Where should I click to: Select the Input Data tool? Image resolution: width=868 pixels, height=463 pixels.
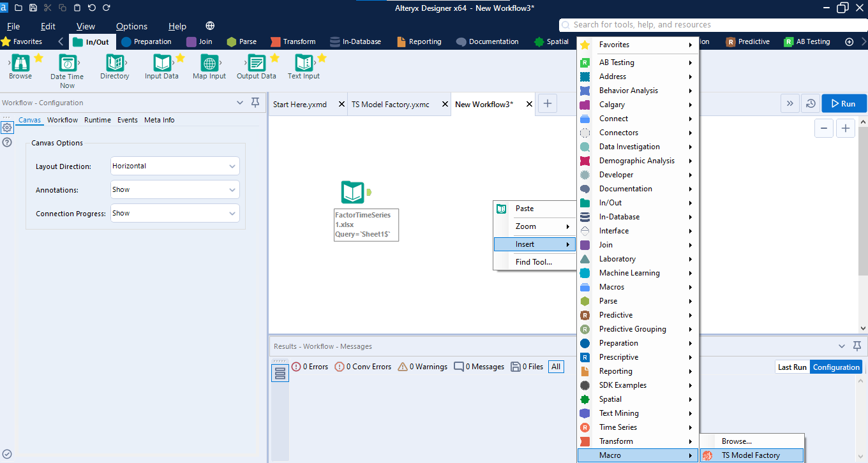(163, 64)
